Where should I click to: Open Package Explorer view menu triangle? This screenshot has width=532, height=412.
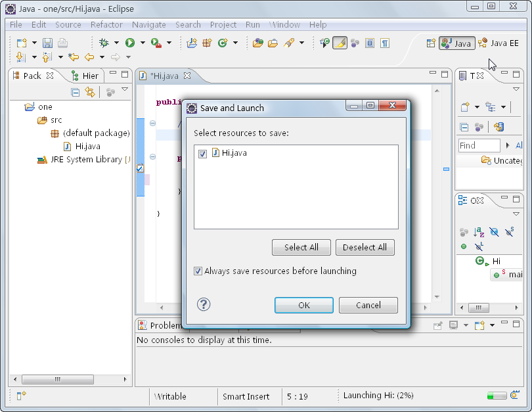click(x=124, y=90)
